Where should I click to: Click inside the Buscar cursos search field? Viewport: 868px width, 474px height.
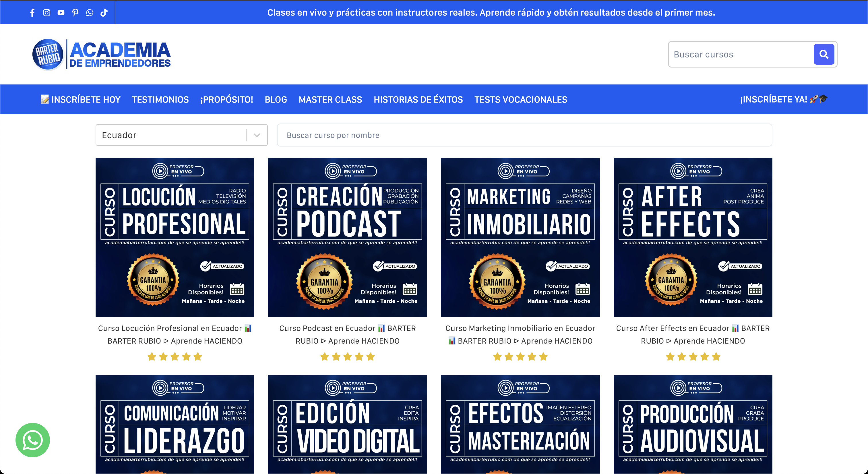point(735,54)
